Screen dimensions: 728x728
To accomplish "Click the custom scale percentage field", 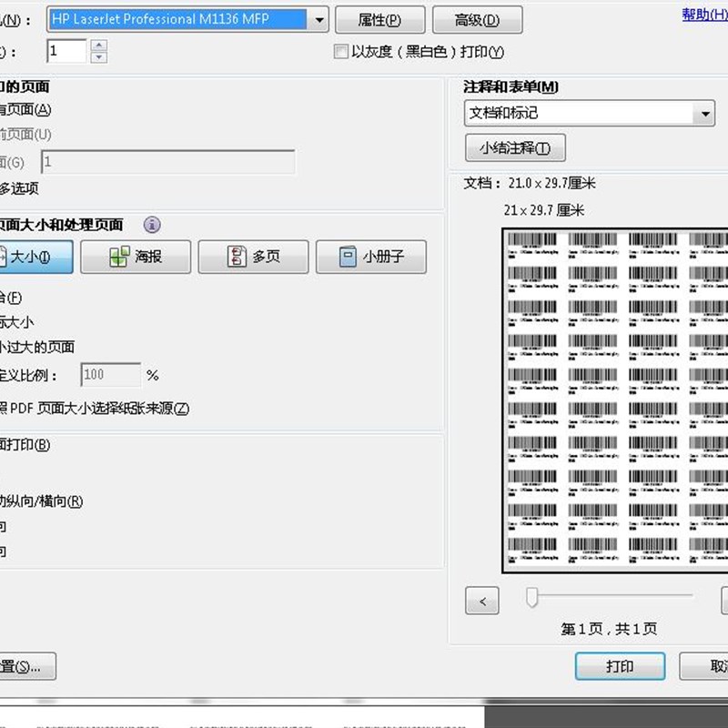I will pyautogui.click(x=110, y=375).
